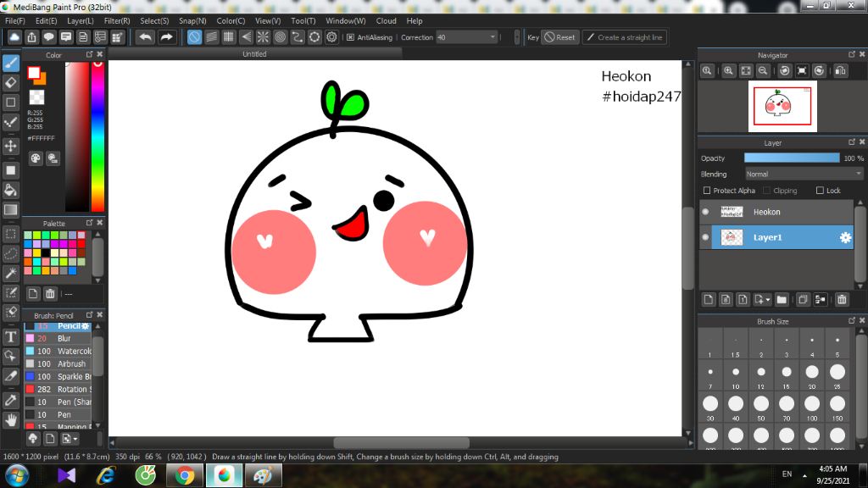Select the Eraser tool
Image resolution: width=868 pixels, height=488 pixels.
point(11,83)
